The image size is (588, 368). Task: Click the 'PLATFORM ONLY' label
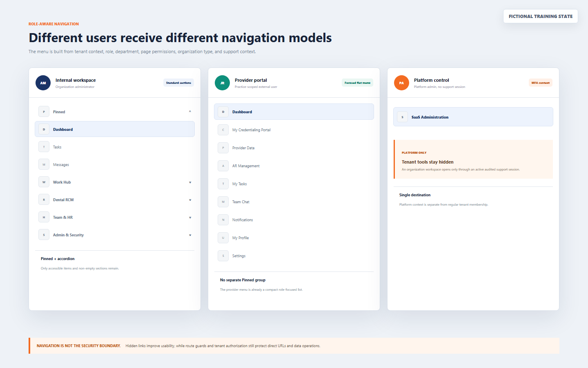pos(414,153)
